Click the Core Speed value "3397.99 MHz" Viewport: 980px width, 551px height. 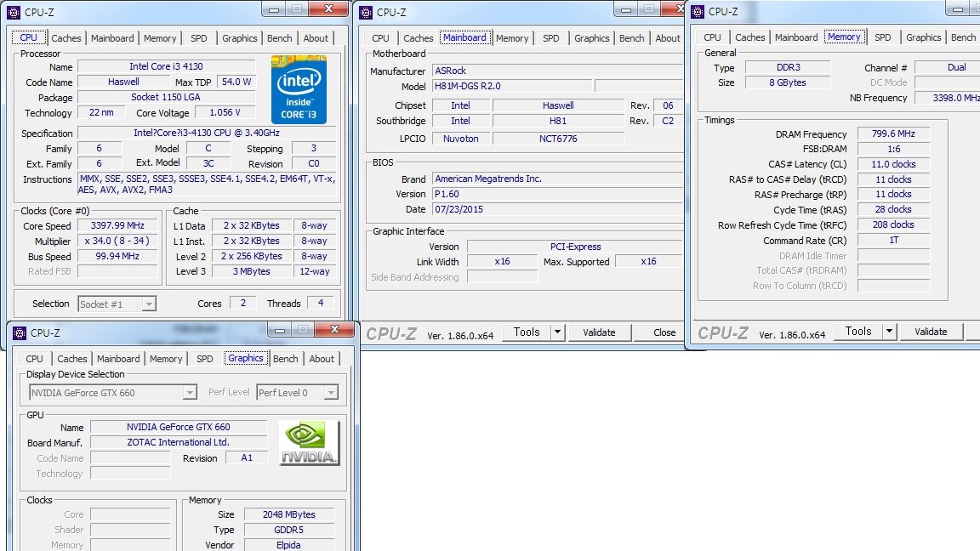click(x=117, y=225)
